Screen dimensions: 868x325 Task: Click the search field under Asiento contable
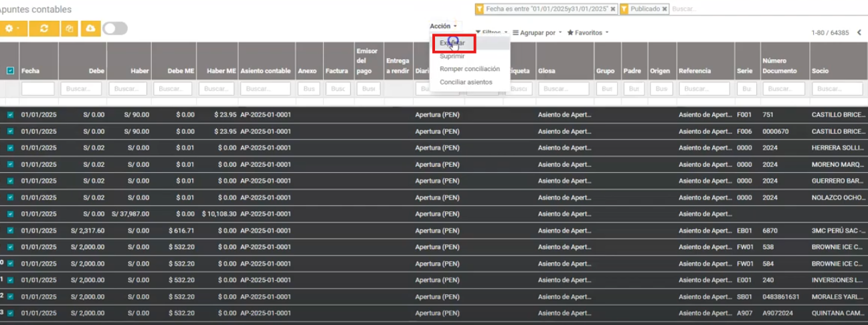pyautogui.click(x=265, y=89)
